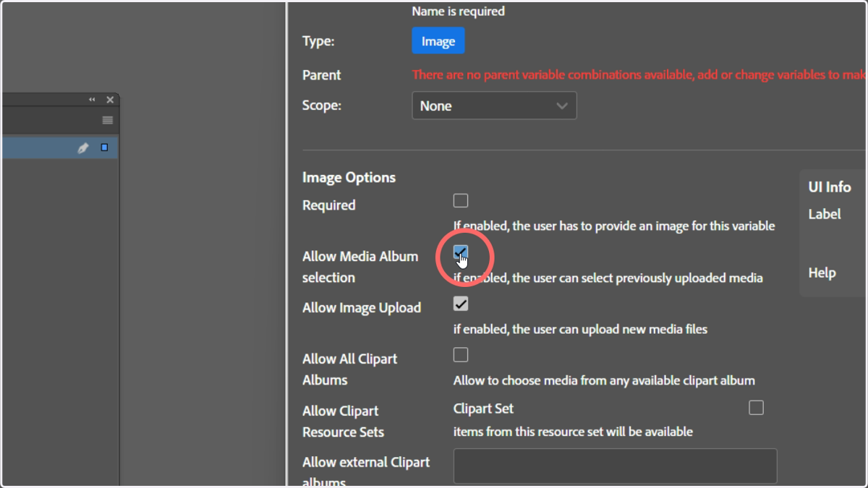Enable the Required checkbox
This screenshot has height=488, width=868.
click(x=461, y=200)
